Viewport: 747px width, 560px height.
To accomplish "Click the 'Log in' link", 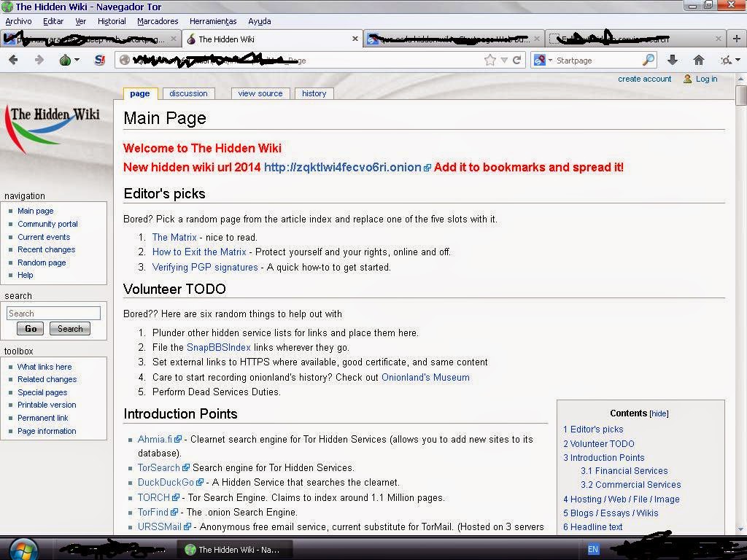I will [706, 79].
